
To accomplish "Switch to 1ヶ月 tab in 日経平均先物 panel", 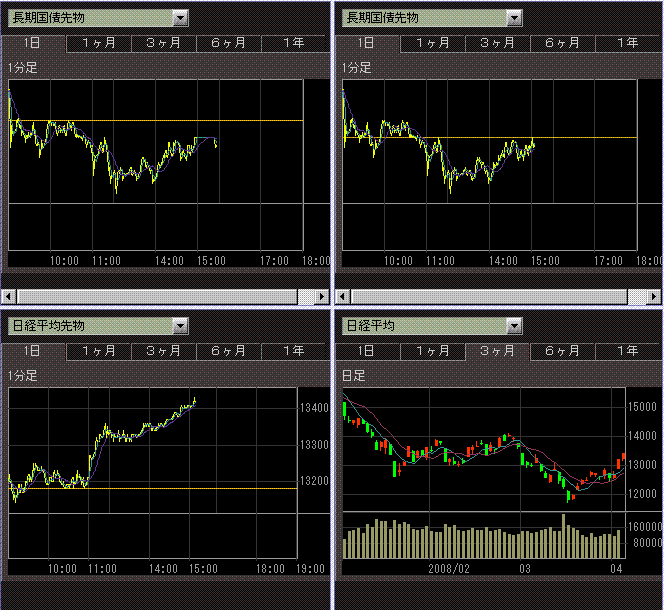I will tap(98, 351).
